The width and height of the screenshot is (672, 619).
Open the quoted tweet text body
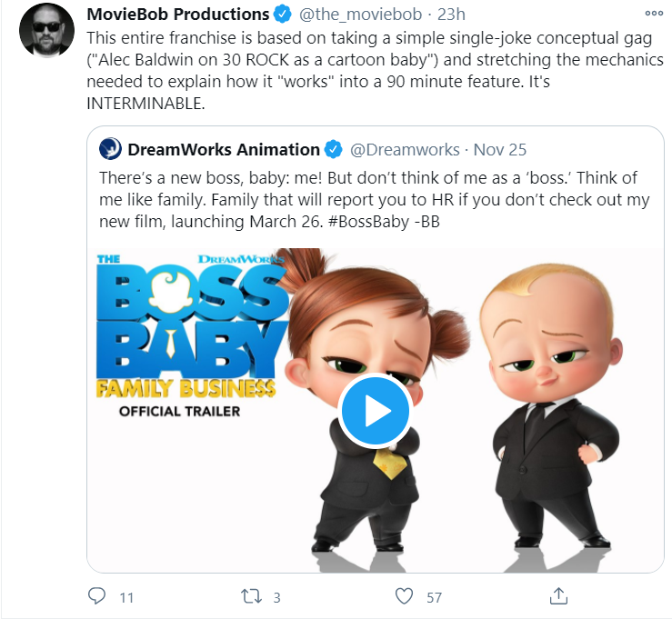coord(374,200)
